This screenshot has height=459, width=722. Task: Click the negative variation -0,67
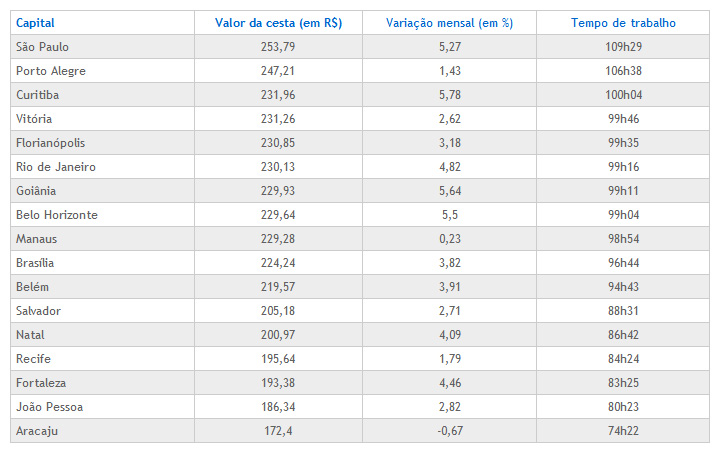tap(449, 431)
